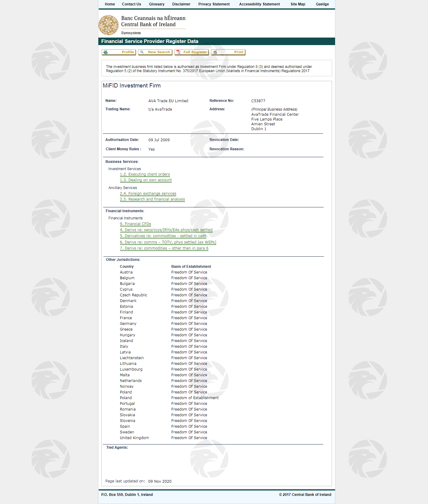This screenshot has width=428, height=504.
Task: Open '1.3. Dealing on own account' link
Action: point(146,180)
